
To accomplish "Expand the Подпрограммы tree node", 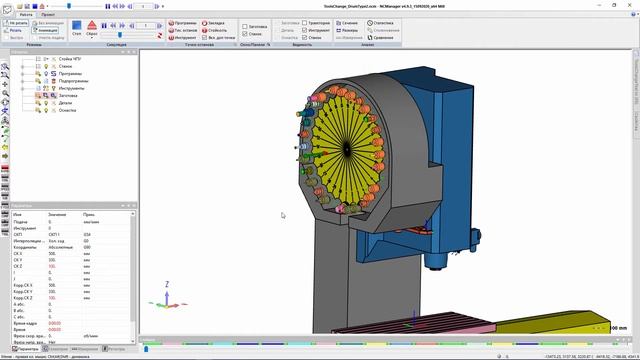I will pyautogui.click(x=22, y=81).
